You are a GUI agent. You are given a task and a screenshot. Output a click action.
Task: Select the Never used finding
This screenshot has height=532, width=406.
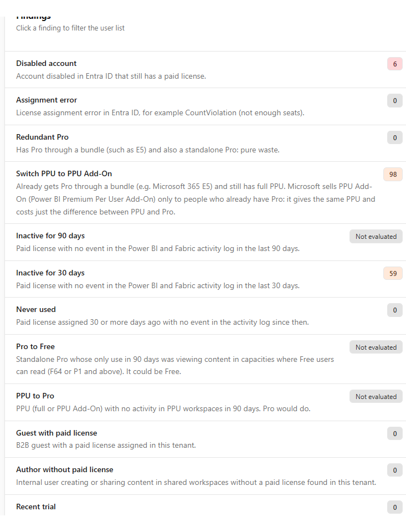coord(205,316)
